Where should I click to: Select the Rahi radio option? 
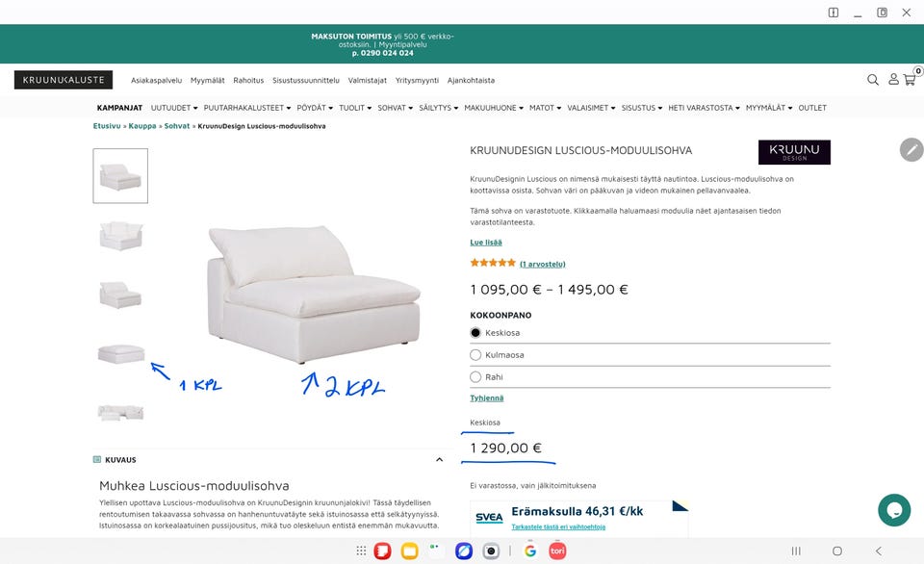click(475, 377)
